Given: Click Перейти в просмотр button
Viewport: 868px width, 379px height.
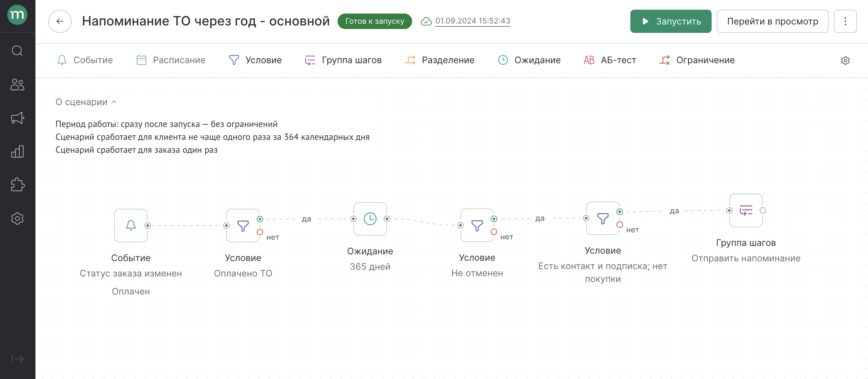Looking at the screenshot, I should point(772,21).
